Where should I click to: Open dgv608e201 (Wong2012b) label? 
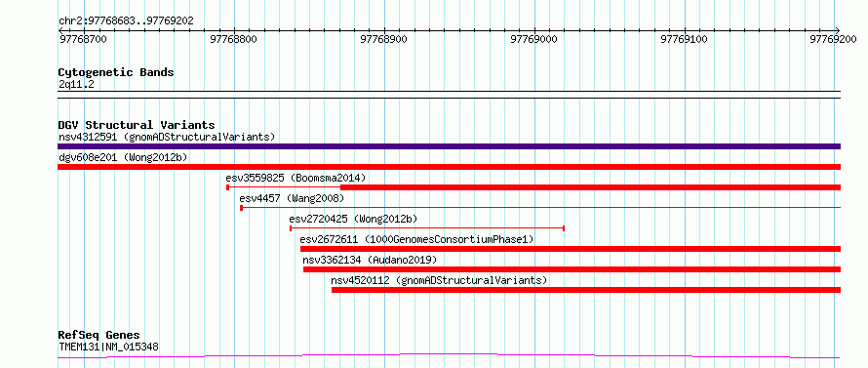click(x=123, y=157)
